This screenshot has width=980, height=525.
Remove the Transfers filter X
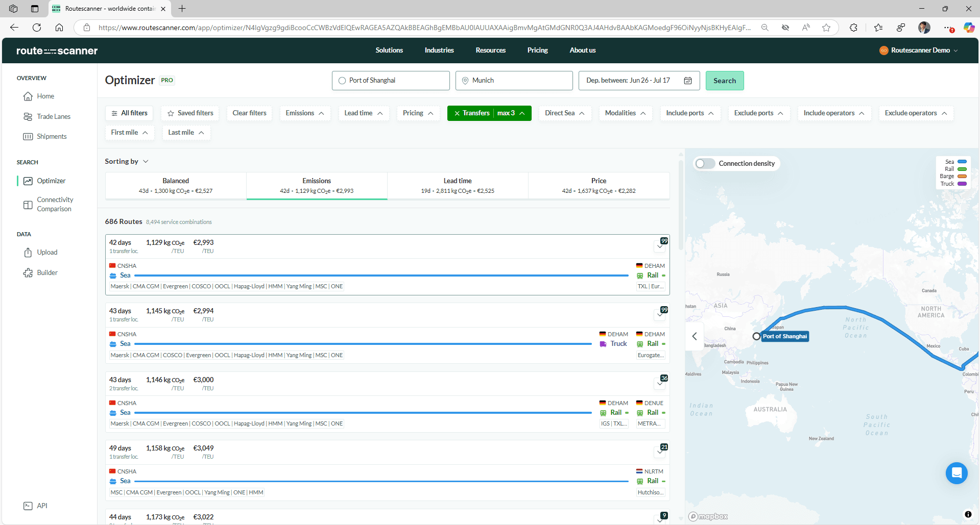[x=457, y=113]
